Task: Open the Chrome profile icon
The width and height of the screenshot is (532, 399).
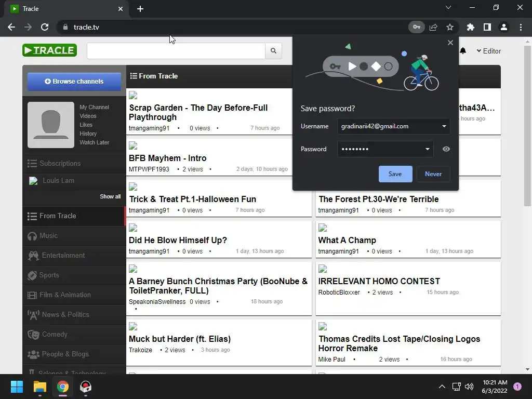Action: click(504, 27)
